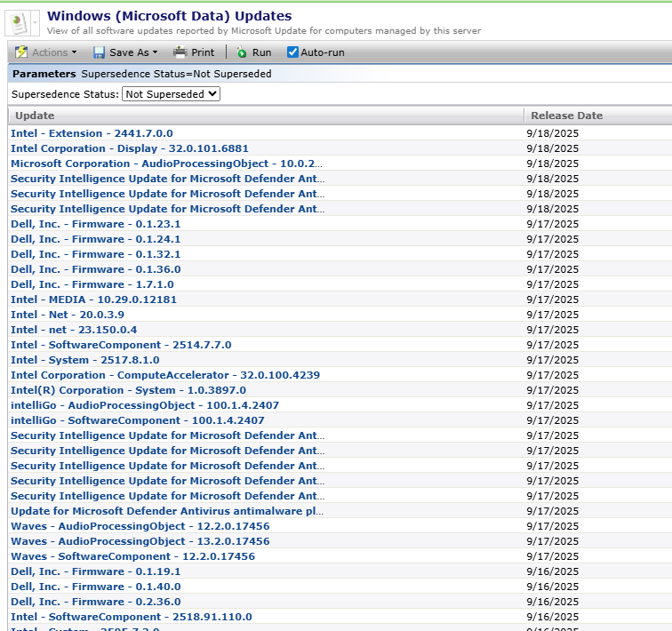Open Waves - AudioProcessingObject - 12.2.0.17456
This screenshot has width=672, height=631.
140,526
